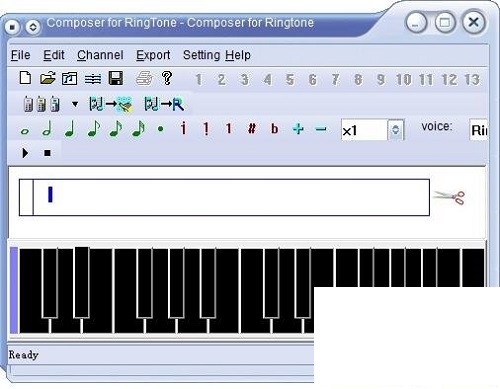Select the half note duration

pos(47,129)
